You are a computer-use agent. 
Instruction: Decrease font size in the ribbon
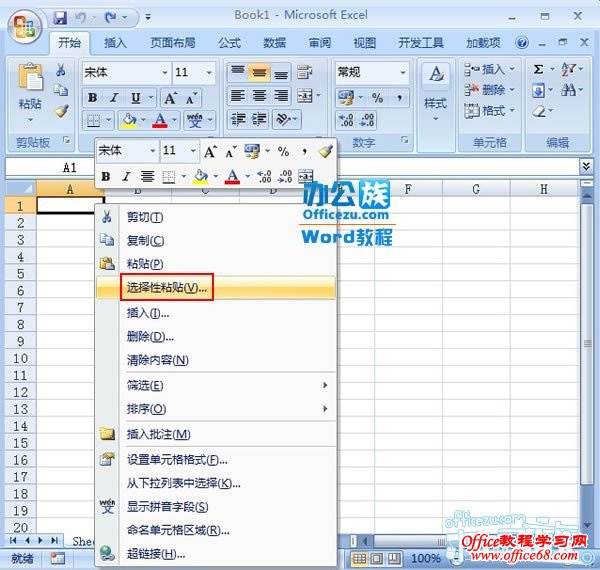(x=191, y=98)
